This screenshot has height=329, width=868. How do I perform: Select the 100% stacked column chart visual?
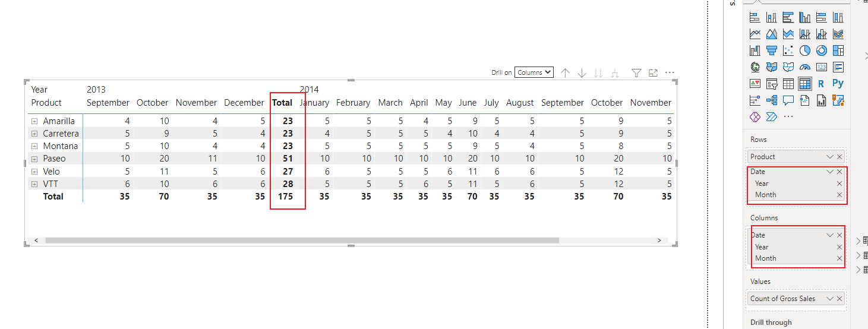coord(838,18)
